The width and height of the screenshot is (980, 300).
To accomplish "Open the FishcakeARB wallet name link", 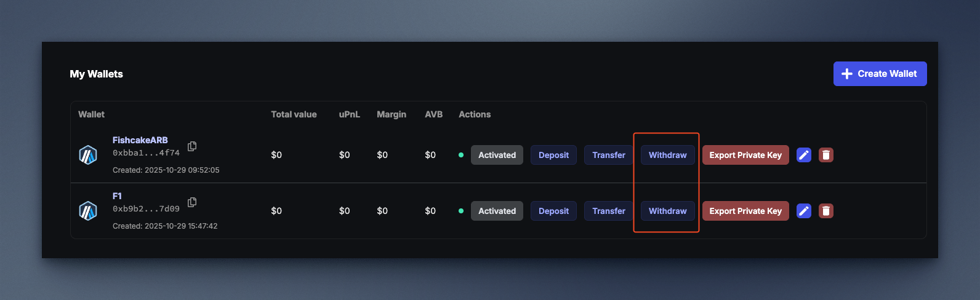I will (x=140, y=140).
